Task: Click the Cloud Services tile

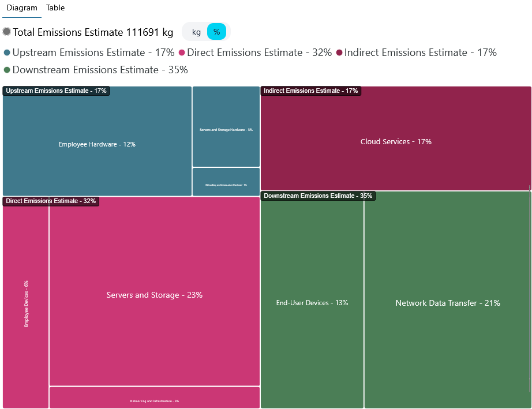Action: (396, 141)
